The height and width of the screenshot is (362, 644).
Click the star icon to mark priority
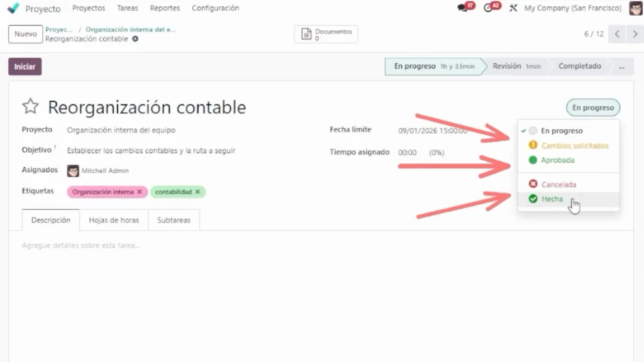point(31,107)
